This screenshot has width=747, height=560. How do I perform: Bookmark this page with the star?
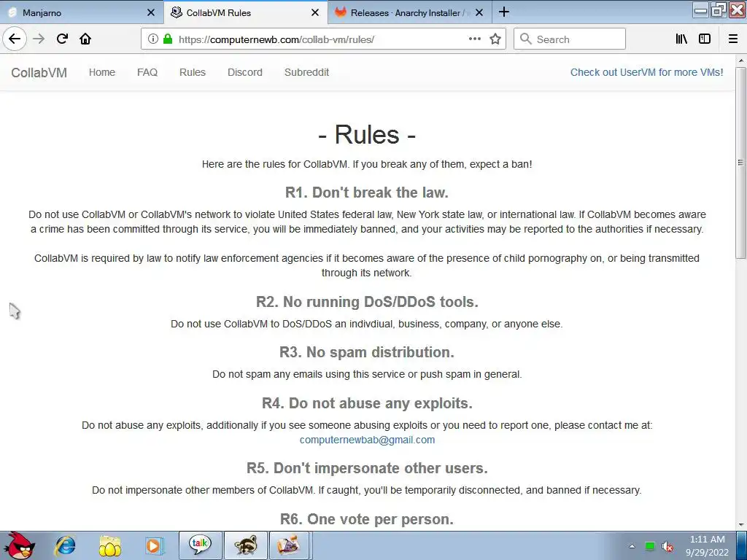(495, 39)
